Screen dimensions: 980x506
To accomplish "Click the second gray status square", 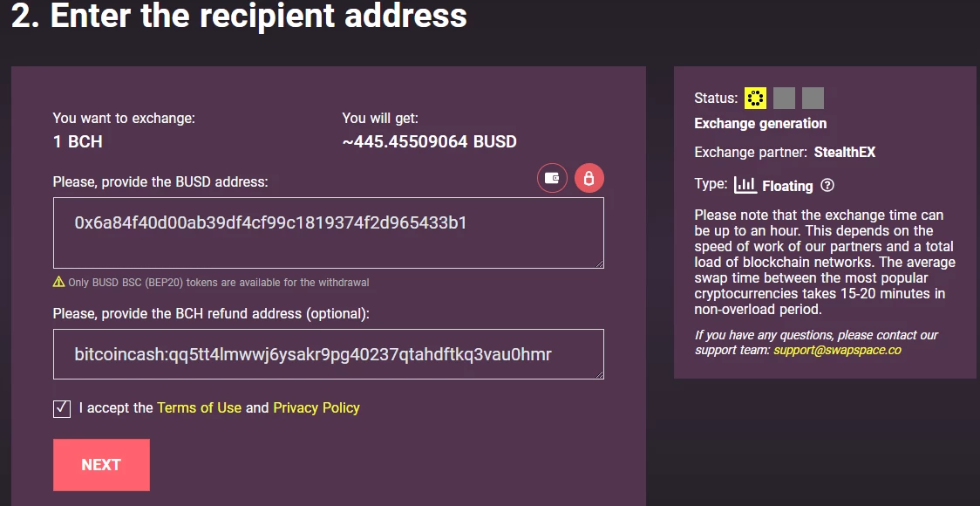I will point(784,99).
